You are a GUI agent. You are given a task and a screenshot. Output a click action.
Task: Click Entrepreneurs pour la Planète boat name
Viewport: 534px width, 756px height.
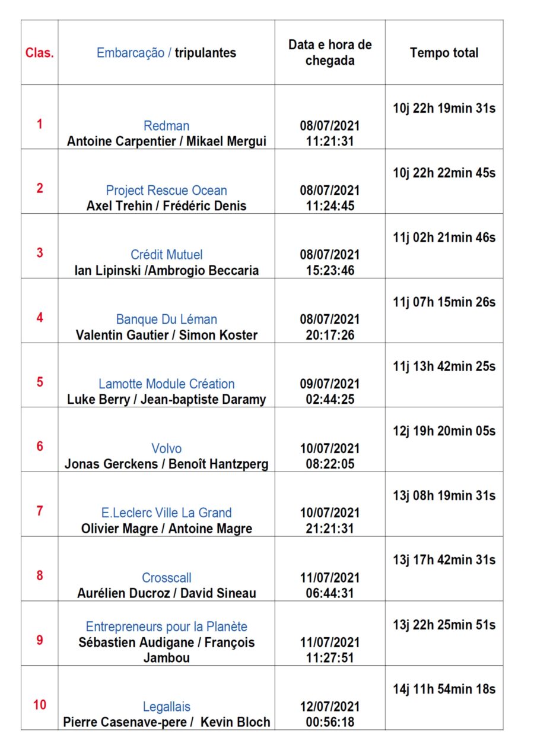point(166,627)
